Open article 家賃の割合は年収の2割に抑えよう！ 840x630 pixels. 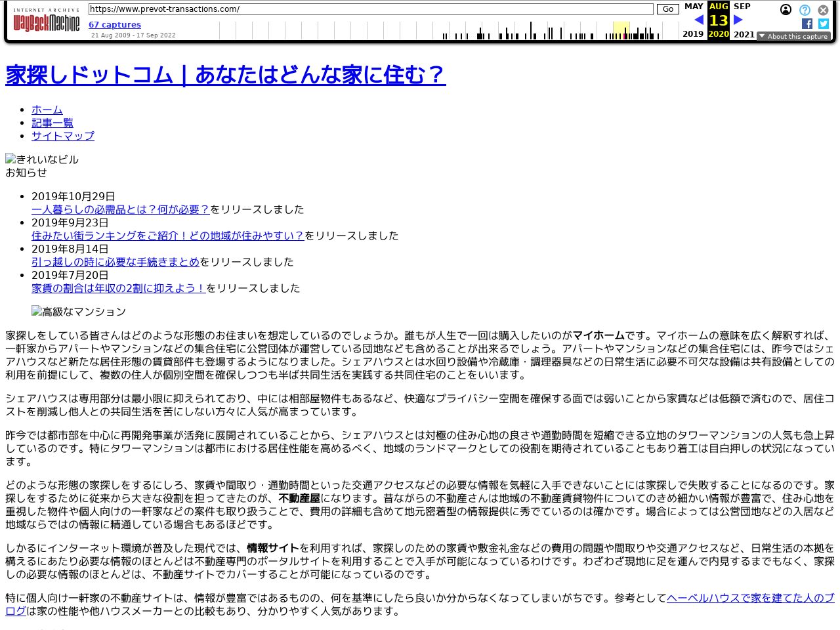[119, 288]
